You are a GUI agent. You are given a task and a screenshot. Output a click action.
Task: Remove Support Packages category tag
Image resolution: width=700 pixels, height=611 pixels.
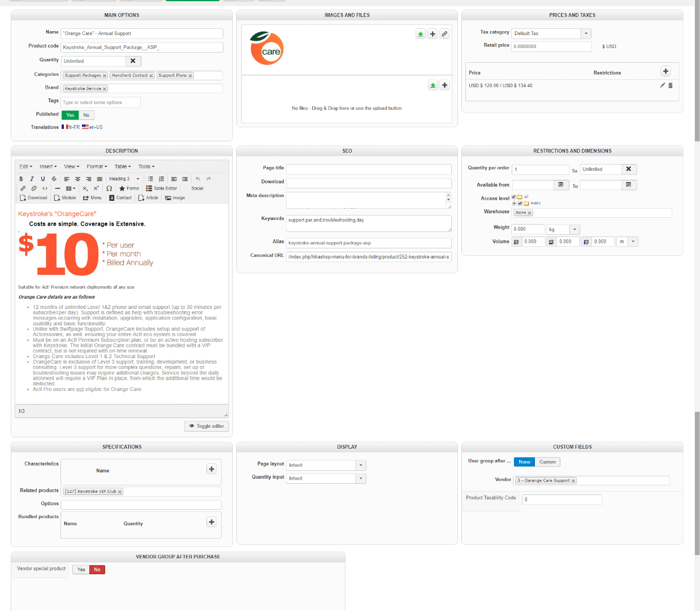click(105, 76)
